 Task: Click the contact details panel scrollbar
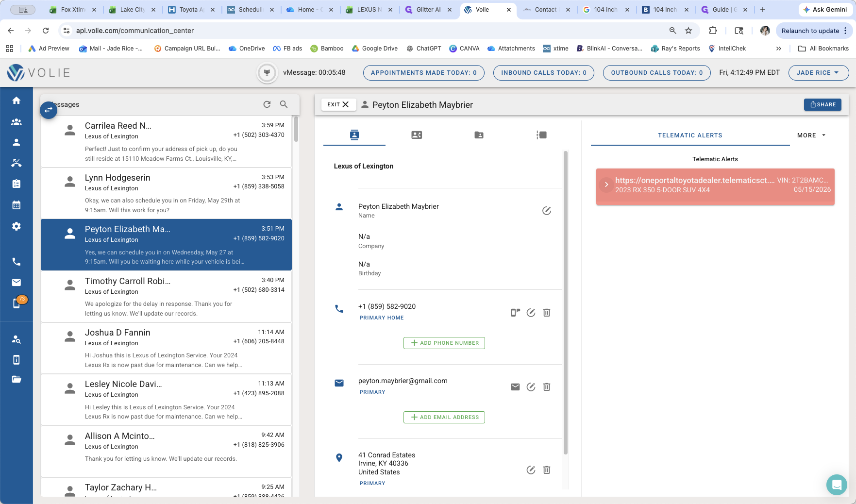566,303
